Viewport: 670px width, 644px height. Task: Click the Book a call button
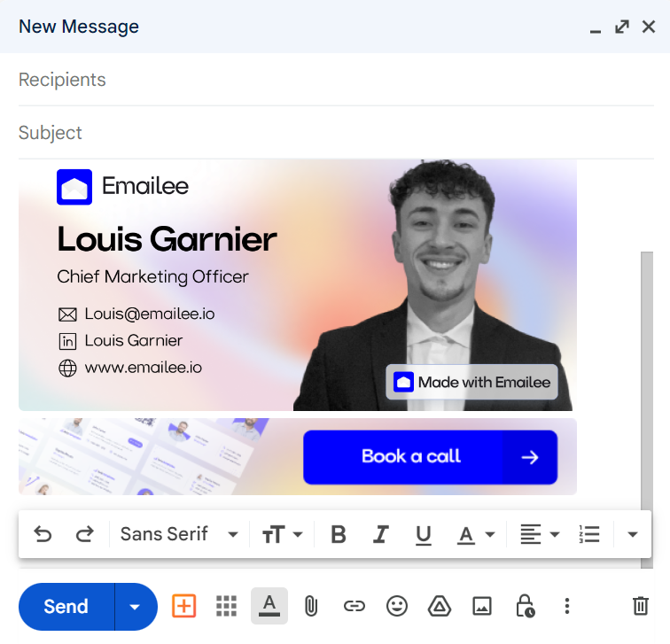tap(431, 457)
